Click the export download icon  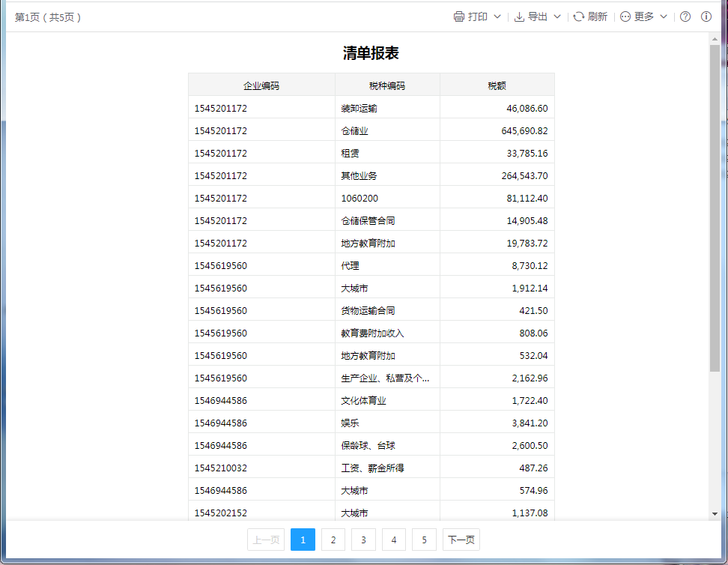[519, 16]
